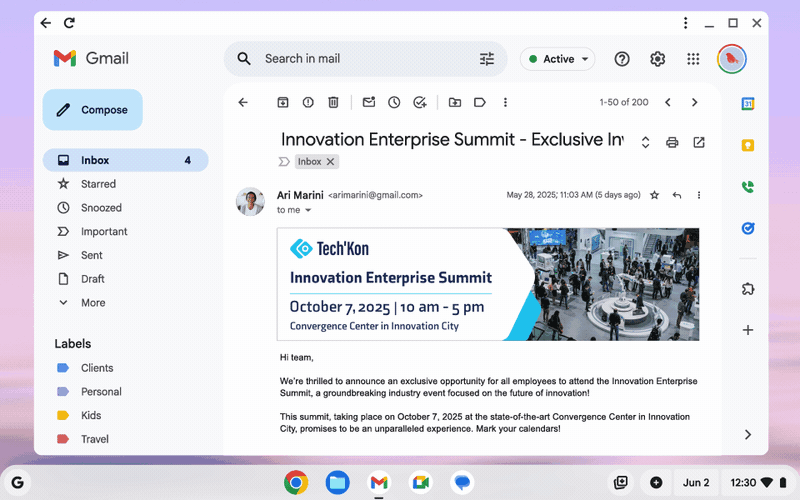Open Google Voice phone side panel icon
Image resolution: width=800 pixels, height=500 pixels.
tap(748, 187)
